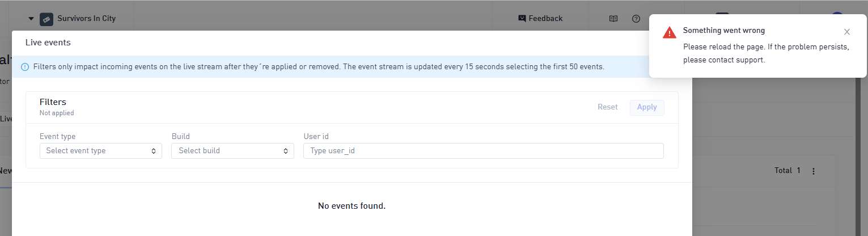868x236 pixels.
Task: Dismiss the Something went wrong notification
Action: click(x=846, y=32)
